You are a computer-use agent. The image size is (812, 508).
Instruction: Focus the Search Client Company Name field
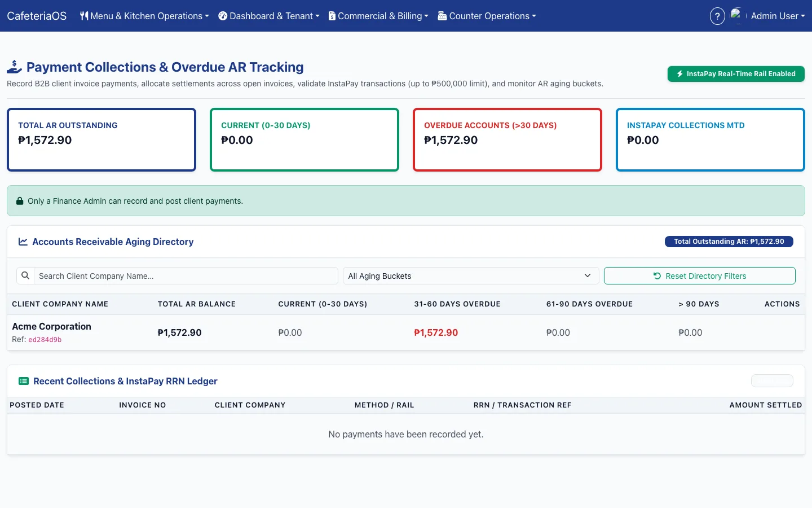coord(186,276)
